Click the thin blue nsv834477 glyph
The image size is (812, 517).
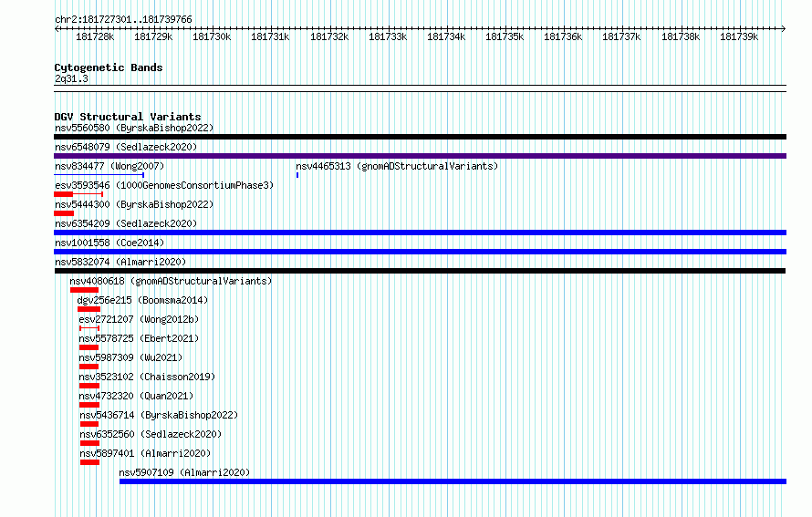point(99,175)
